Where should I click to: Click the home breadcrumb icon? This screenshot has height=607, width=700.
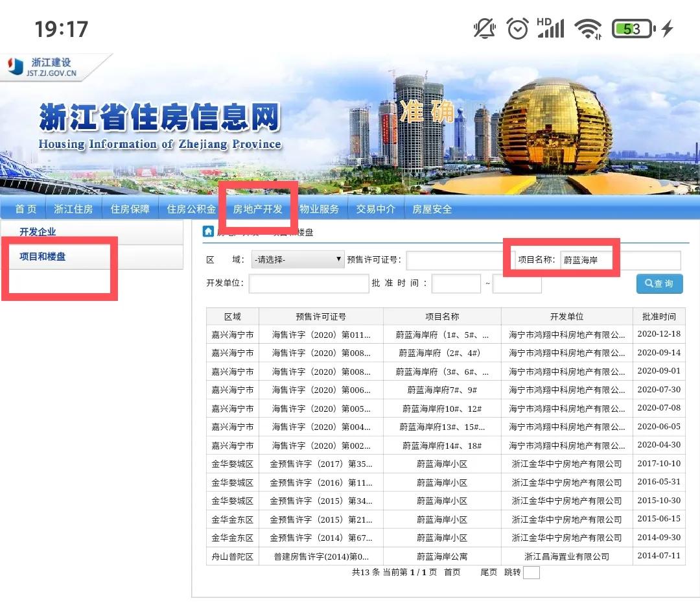click(208, 231)
